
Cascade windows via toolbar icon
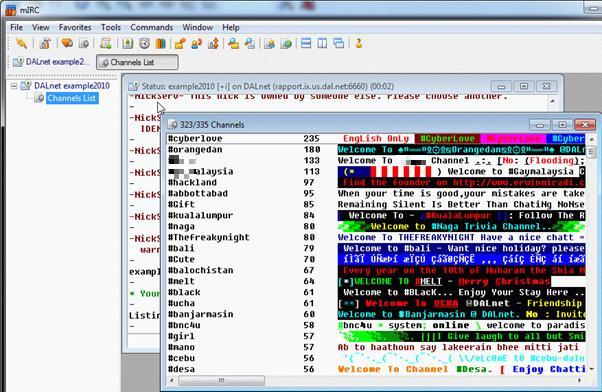point(339,43)
